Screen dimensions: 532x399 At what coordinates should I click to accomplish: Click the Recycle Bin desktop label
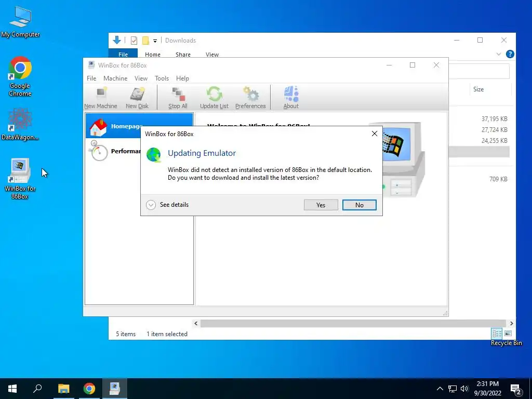coord(506,343)
